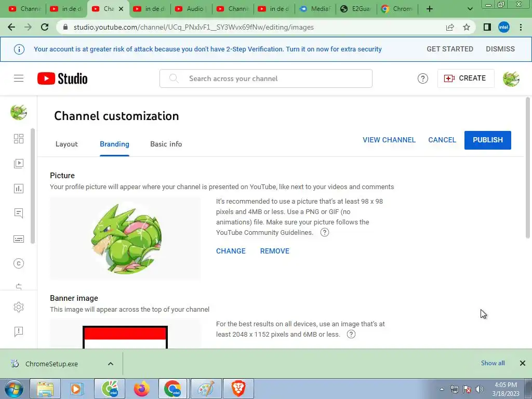Open Comments in the sidebar

coord(19,213)
